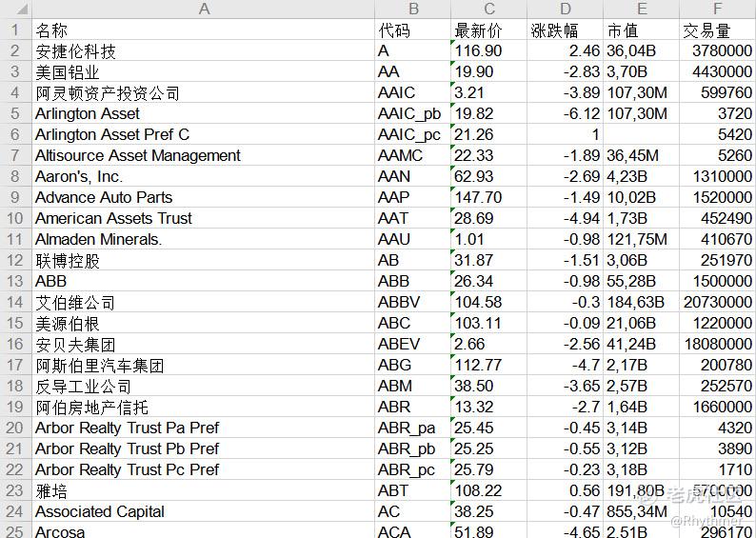This screenshot has height=538, width=756.
Task: Select cell 阿斯伯里汽车集团
Action: (x=203, y=365)
